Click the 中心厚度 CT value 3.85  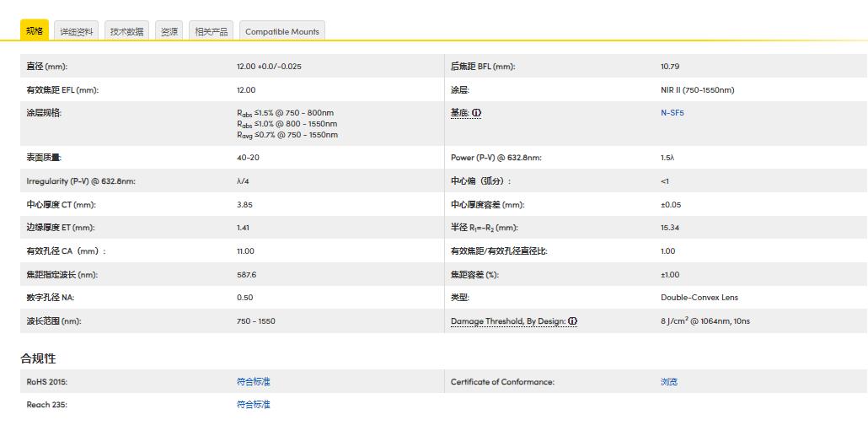[244, 204]
